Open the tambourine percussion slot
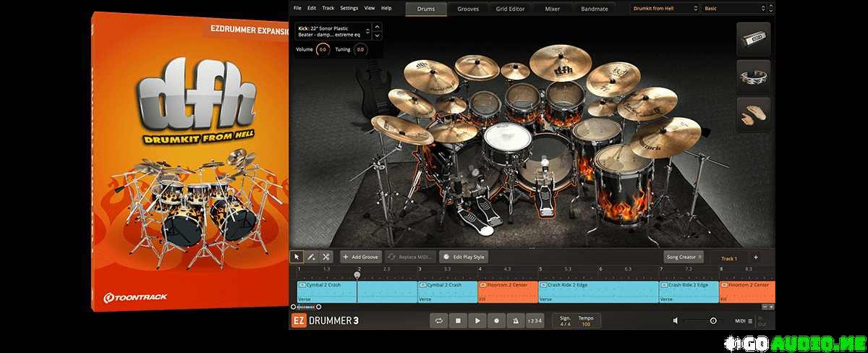Image resolution: width=868 pixels, height=353 pixels. [x=753, y=77]
